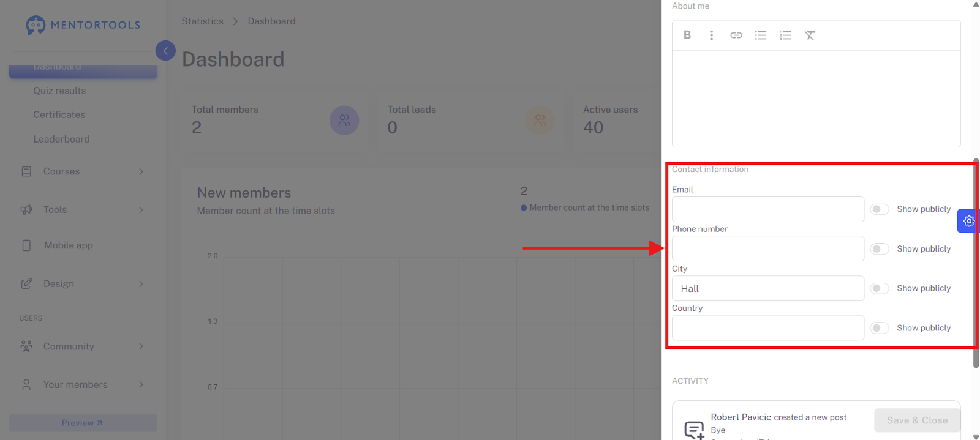Apply bold formatting in About me editor
Viewport: 980px width, 440px height.
pyautogui.click(x=687, y=35)
